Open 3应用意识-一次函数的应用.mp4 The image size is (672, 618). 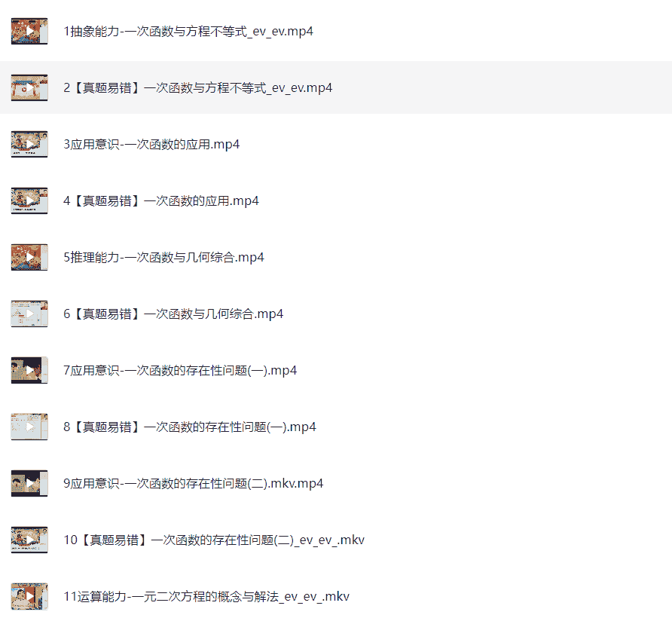click(x=151, y=145)
